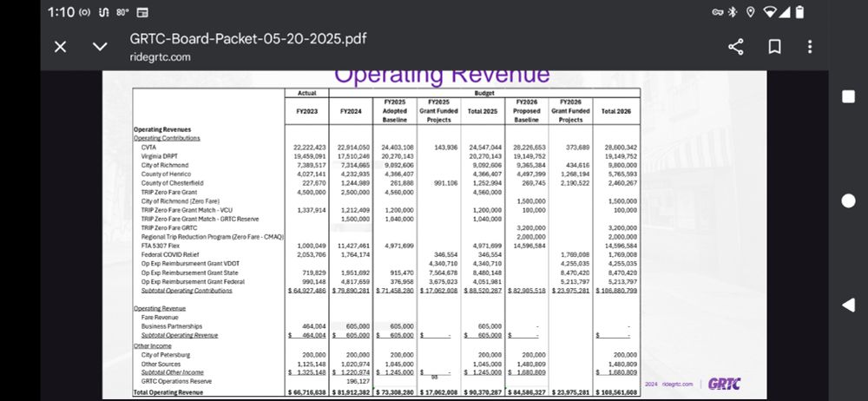Viewport: 868px width, 401px height.
Task: Tap the FY2024 column header
Action: (351, 111)
